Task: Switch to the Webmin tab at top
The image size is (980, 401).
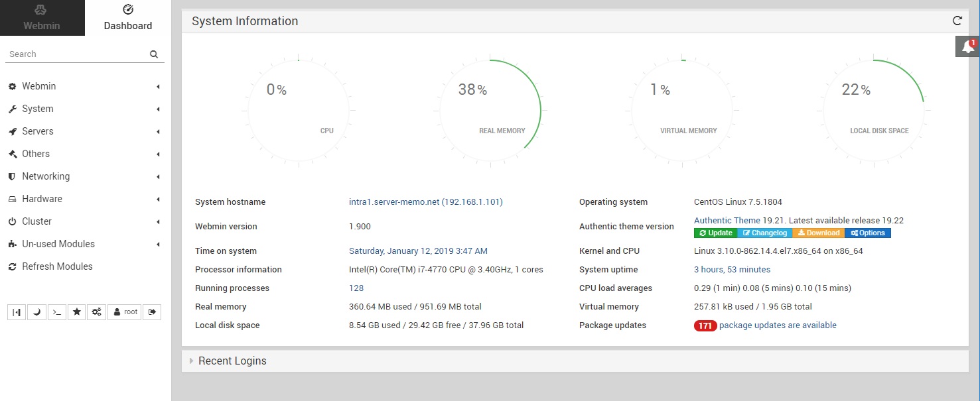Action: click(x=42, y=18)
